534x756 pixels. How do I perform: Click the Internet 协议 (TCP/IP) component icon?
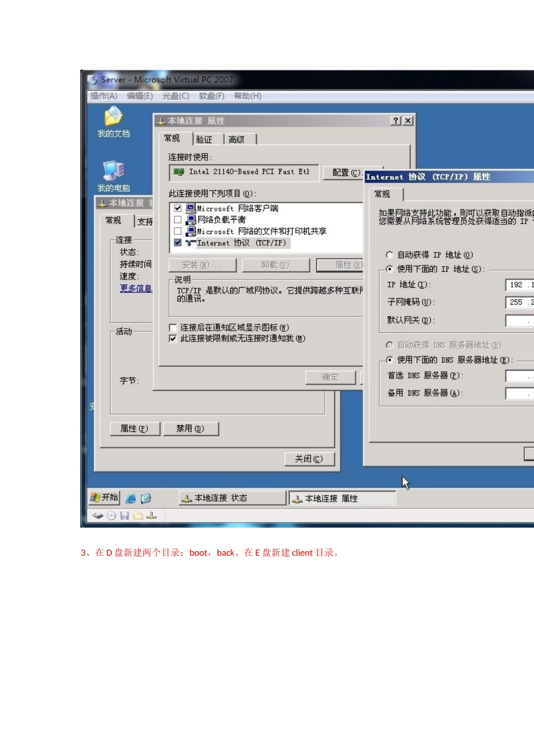191,243
